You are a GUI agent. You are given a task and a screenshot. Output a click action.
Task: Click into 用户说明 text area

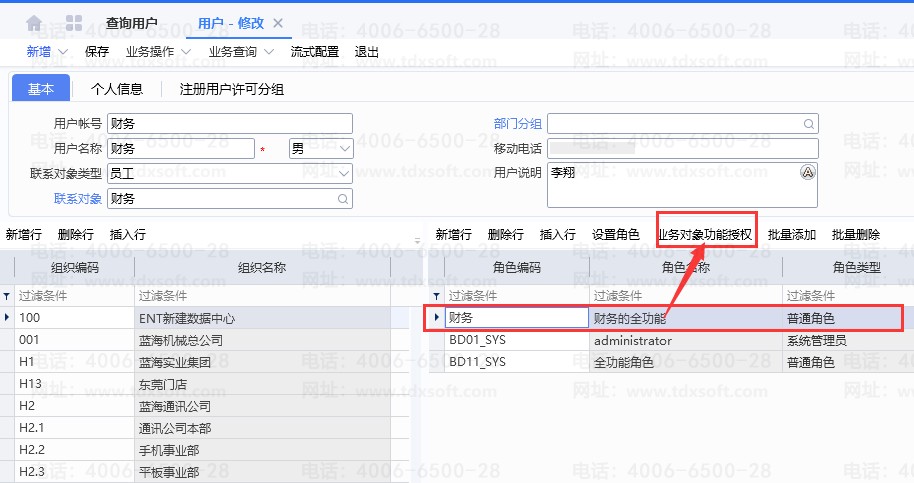pos(683,185)
